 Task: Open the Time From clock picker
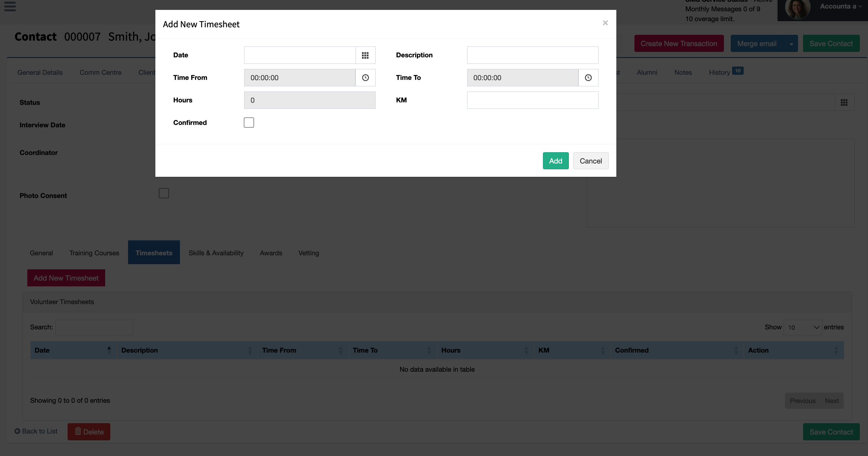pos(365,77)
